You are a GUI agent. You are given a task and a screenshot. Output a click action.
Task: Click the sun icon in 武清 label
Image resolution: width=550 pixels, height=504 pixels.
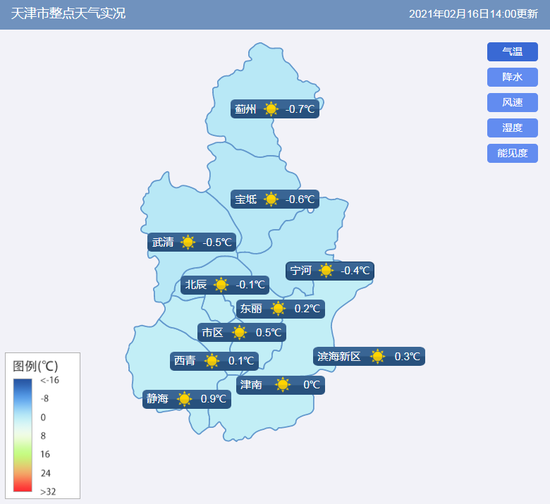(188, 242)
